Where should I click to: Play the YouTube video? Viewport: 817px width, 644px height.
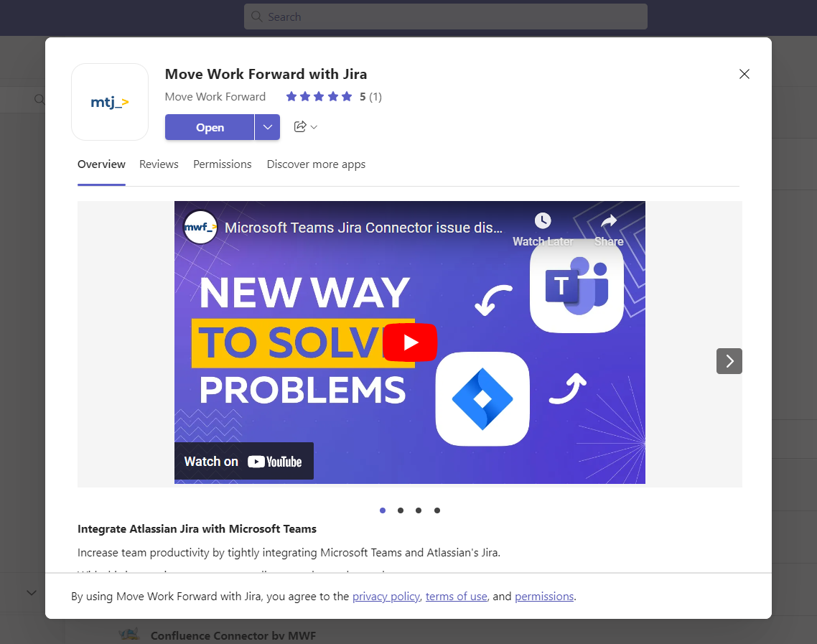tap(409, 342)
